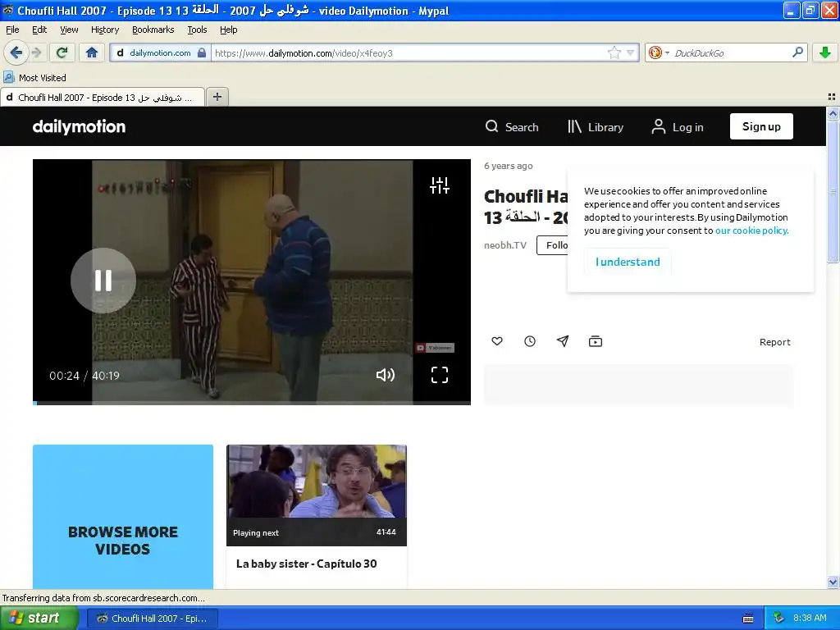Click the BROWSE MORE VIDEOS tile
This screenshot has width=840, height=630.
(x=123, y=517)
